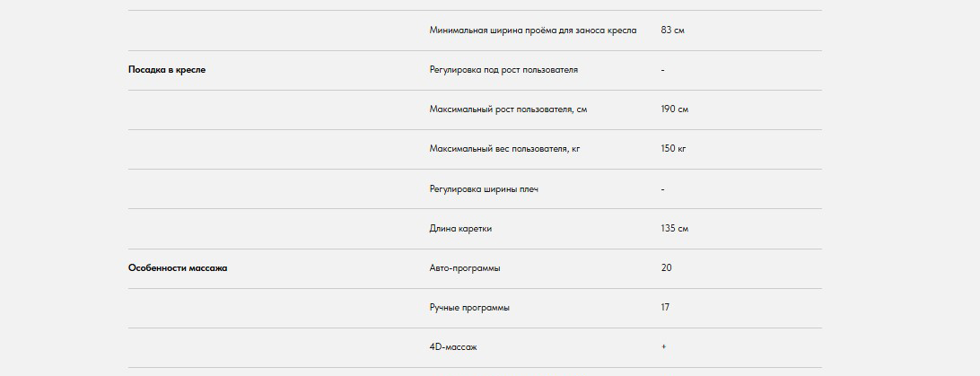Click dash value for 'Регулировка под рост пользователя'
Viewport: 980px width, 376px height.
pyautogui.click(x=662, y=70)
